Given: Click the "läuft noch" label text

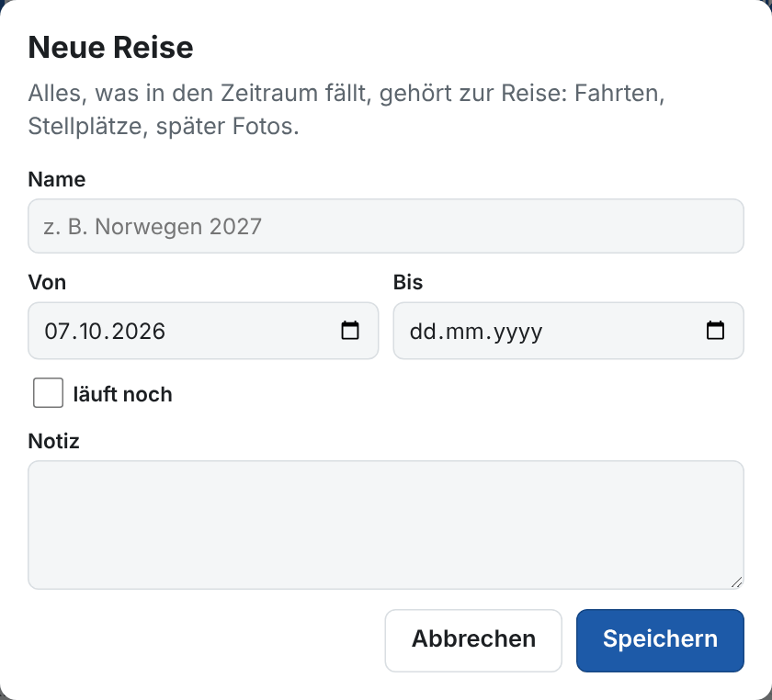Looking at the screenshot, I should point(122,394).
